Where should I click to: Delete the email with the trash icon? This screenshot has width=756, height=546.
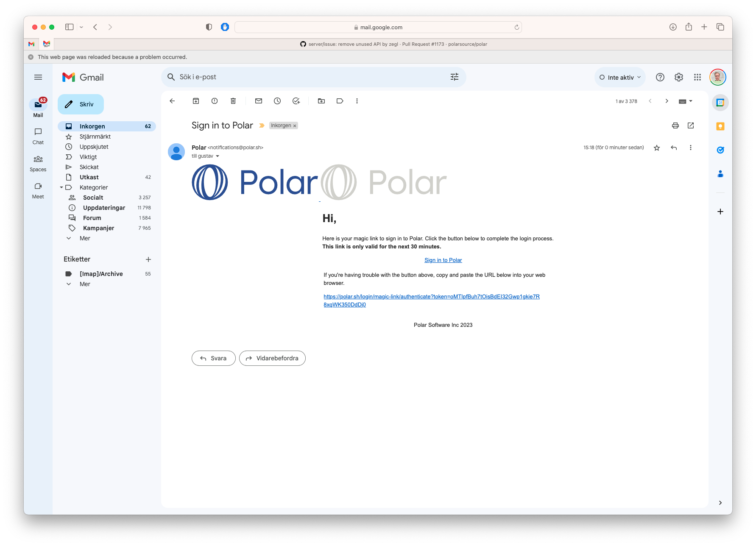pos(233,101)
